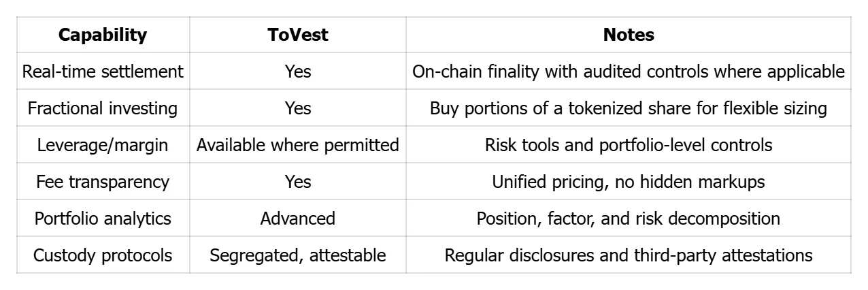
Task: Click Yes in the Real-time settlement row
Action: (x=298, y=71)
